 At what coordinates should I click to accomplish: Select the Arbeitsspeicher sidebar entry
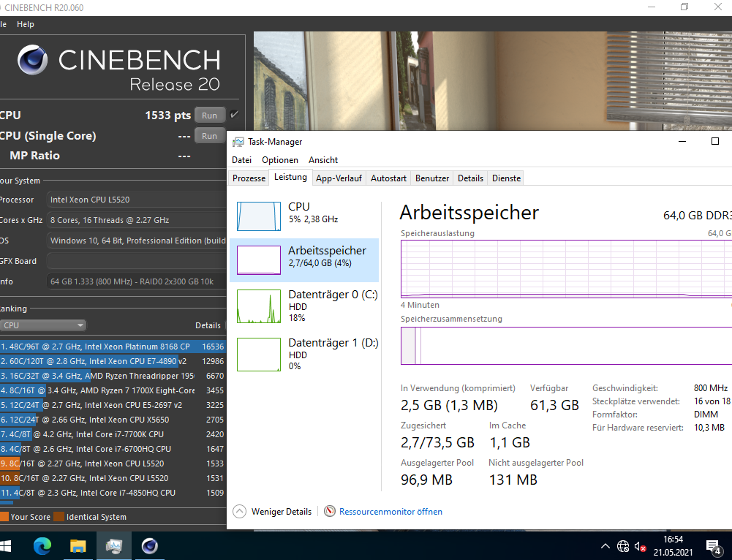click(304, 260)
